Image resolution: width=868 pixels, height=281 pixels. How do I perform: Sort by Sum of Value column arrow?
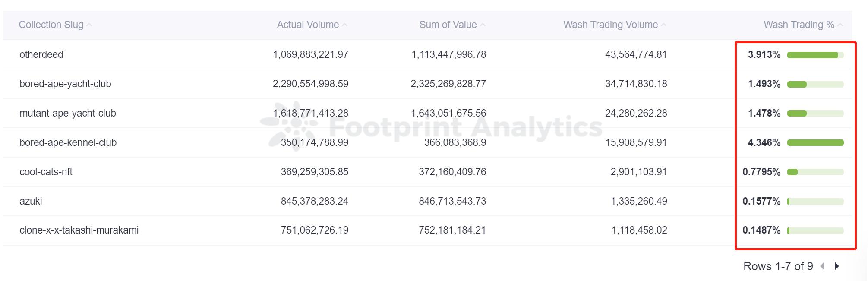pyautogui.click(x=483, y=25)
